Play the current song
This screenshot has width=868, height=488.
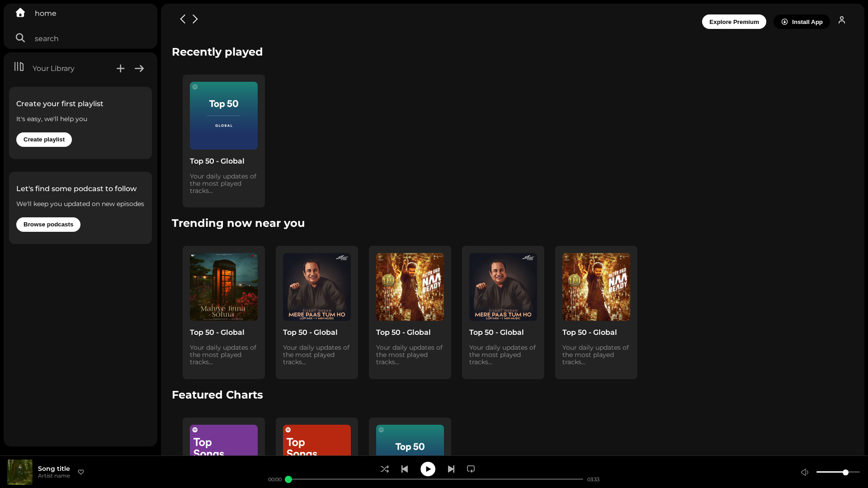pyautogui.click(x=428, y=469)
